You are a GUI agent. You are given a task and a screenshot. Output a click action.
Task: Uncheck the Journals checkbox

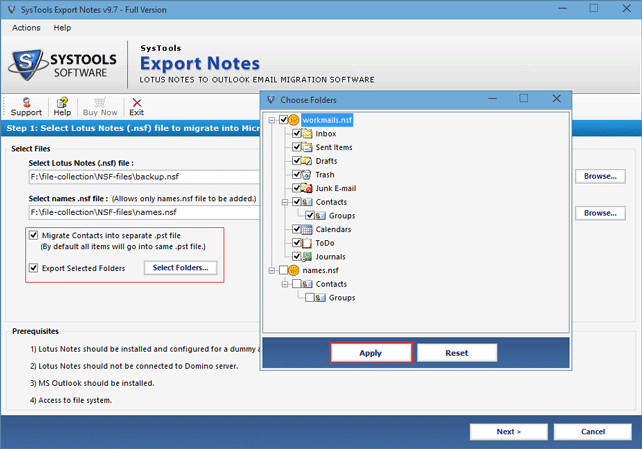pyautogui.click(x=297, y=257)
